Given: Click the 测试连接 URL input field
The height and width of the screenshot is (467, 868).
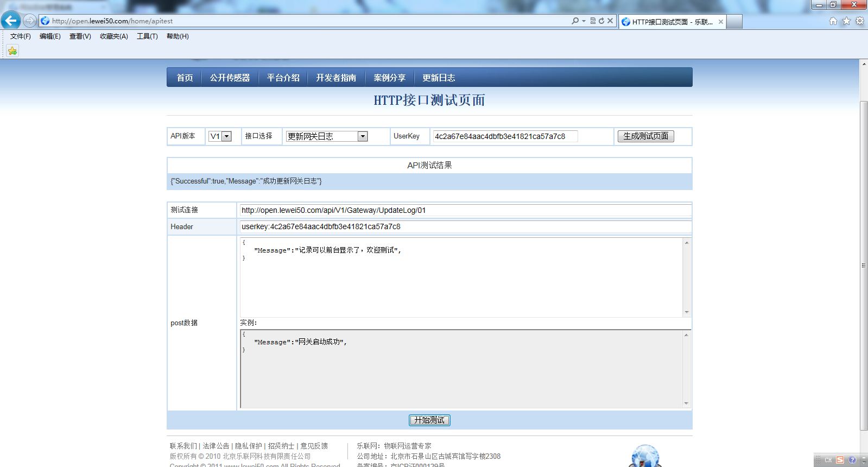Looking at the screenshot, I should [x=464, y=210].
